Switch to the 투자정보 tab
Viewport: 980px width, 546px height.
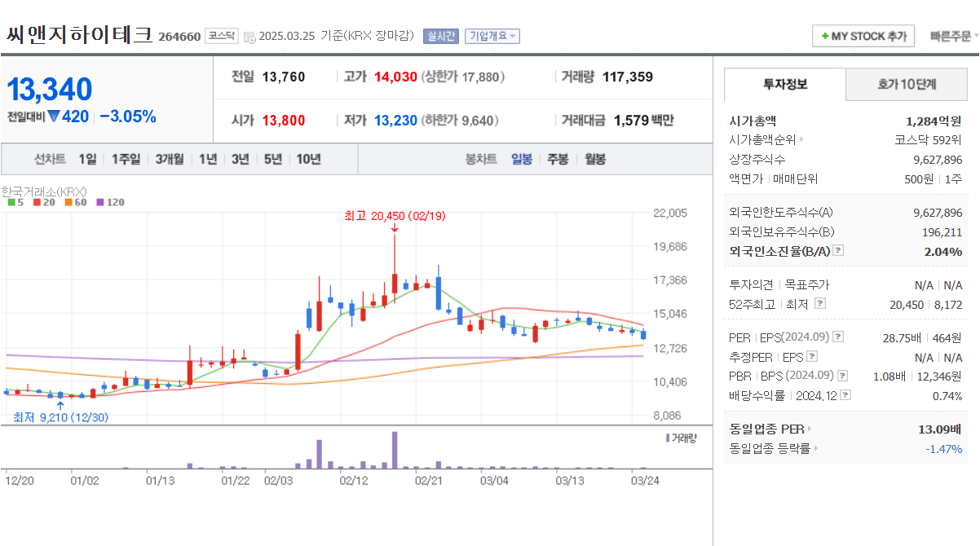point(785,84)
